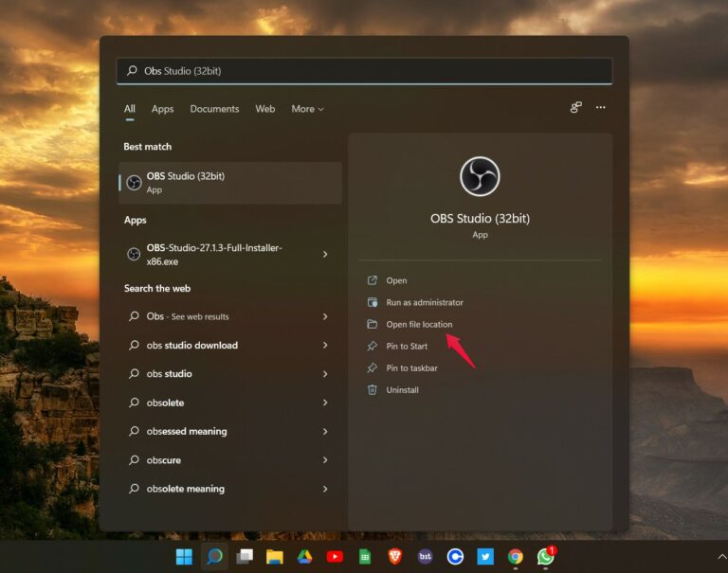Click Open in the OBS panel
Image resolution: width=728 pixels, height=573 pixels.
point(396,280)
